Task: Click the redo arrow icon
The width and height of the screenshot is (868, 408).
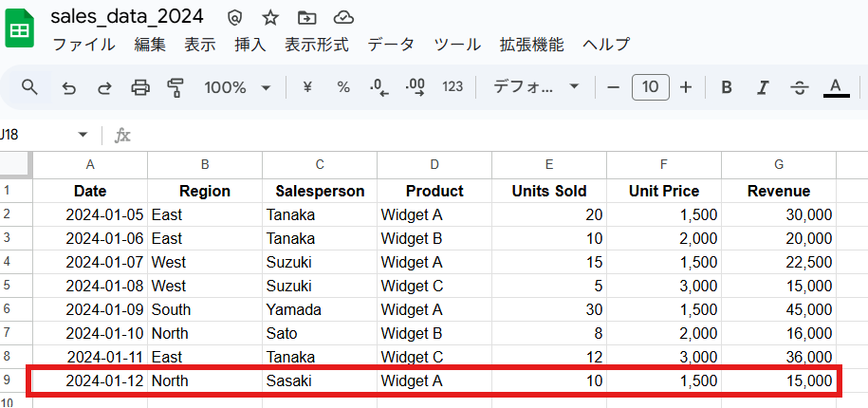Action: pyautogui.click(x=104, y=87)
